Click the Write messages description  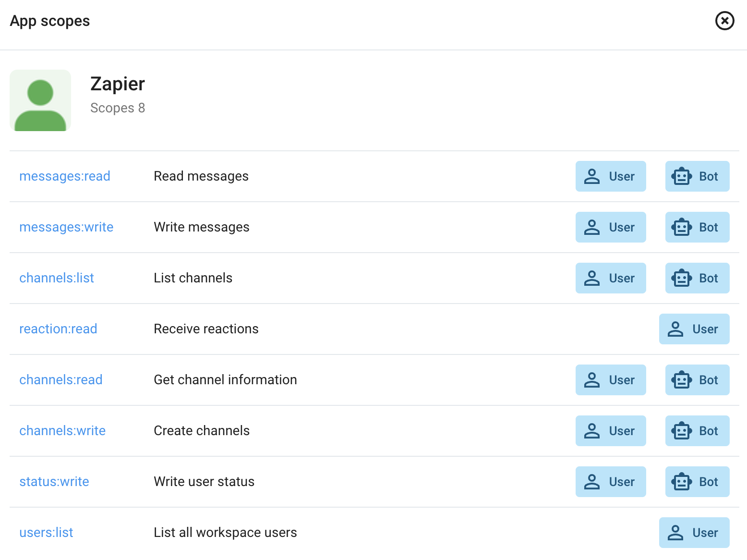click(x=202, y=227)
